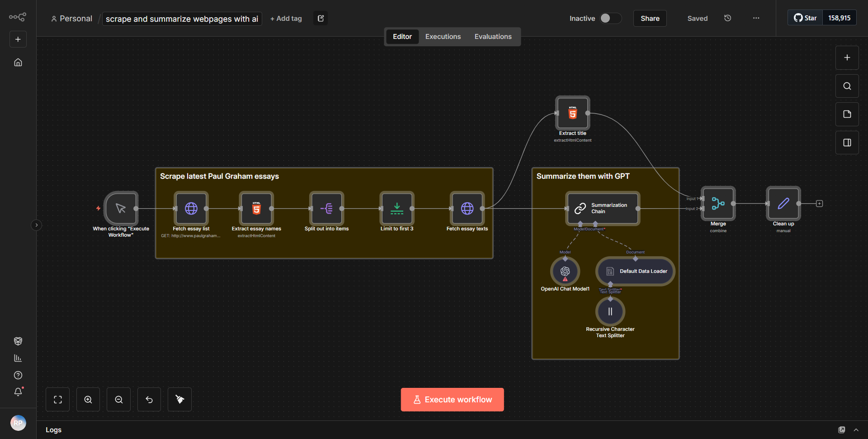
Task: Click the zoom to fit icon in bottom toolbar
Action: 57,399
